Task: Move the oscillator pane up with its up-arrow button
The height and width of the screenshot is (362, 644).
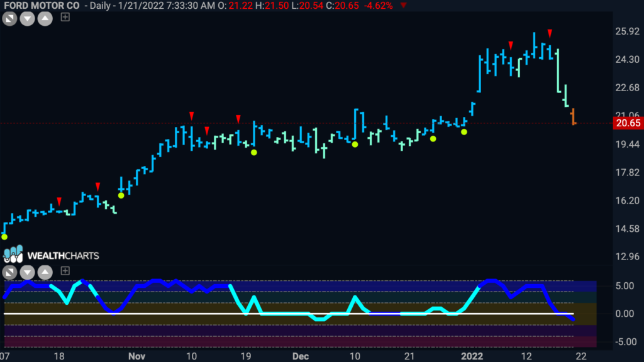Action: pos(45,272)
